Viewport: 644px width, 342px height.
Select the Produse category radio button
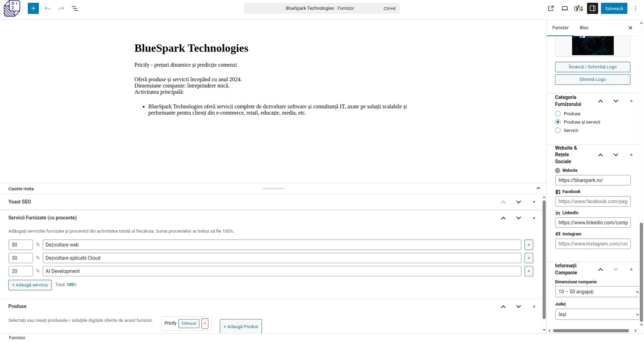point(558,114)
